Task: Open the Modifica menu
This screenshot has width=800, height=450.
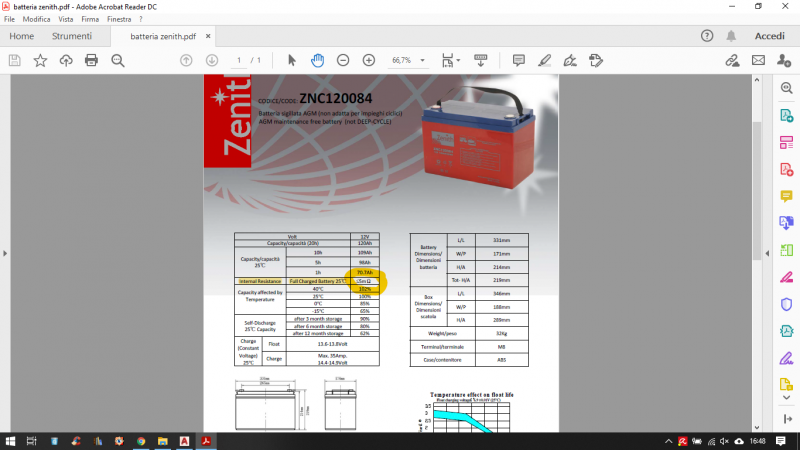Action: [37, 19]
